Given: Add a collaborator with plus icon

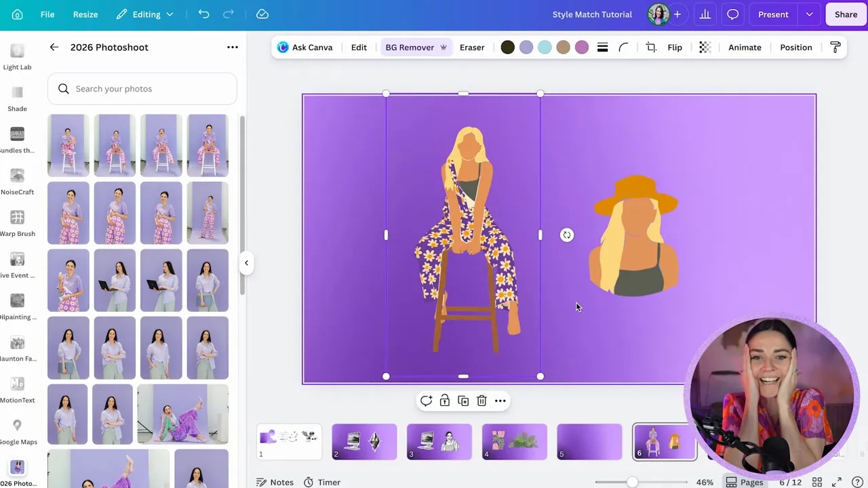Looking at the screenshot, I should pos(677,14).
